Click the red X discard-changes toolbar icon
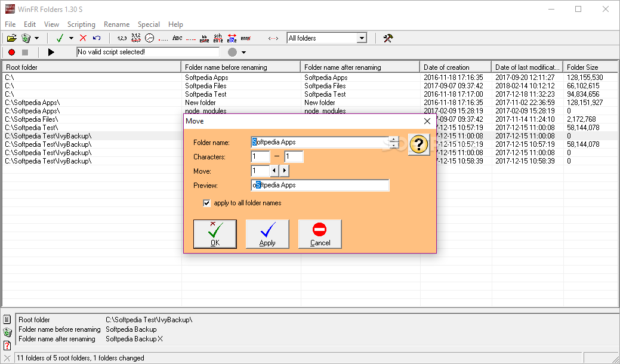The height and width of the screenshot is (364, 620). pos(83,38)
